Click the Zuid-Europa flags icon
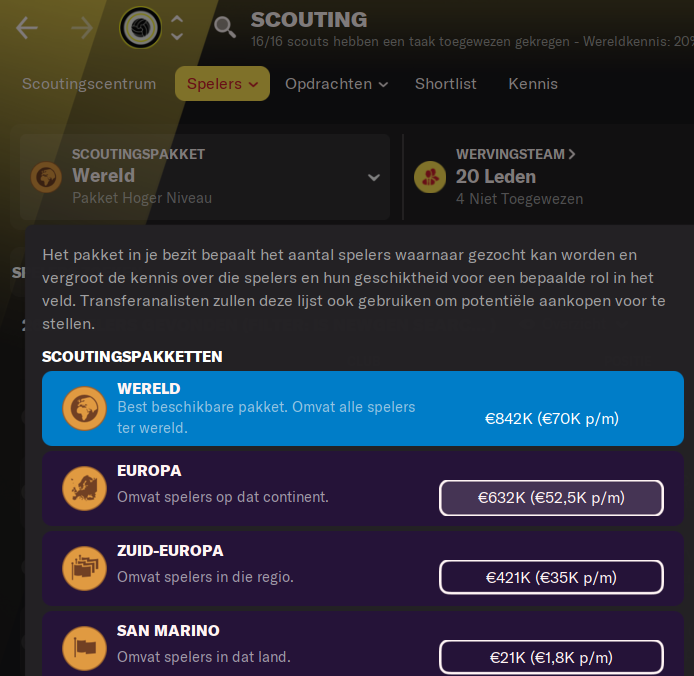The width and height of the screenshot is (694, 676). pos(85,568)
